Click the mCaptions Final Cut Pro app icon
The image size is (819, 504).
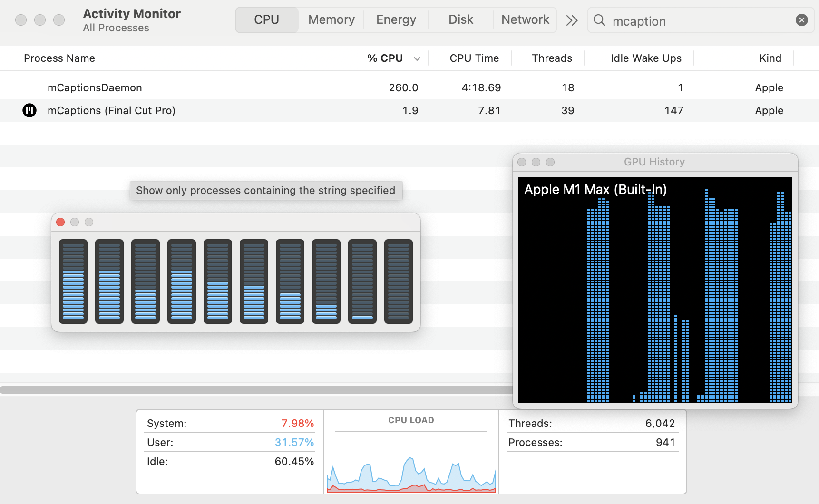29,110
